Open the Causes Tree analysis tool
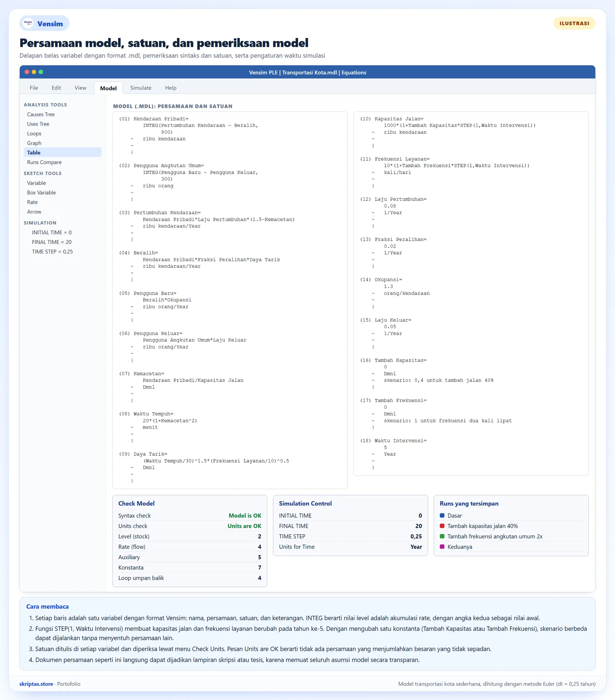Screen dimensions: 615x700 62,114
